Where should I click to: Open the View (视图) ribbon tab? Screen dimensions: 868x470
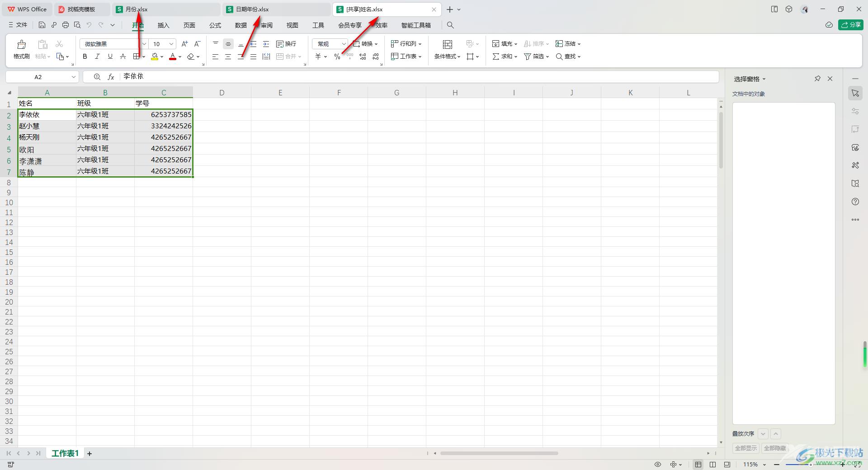(292, 25)
